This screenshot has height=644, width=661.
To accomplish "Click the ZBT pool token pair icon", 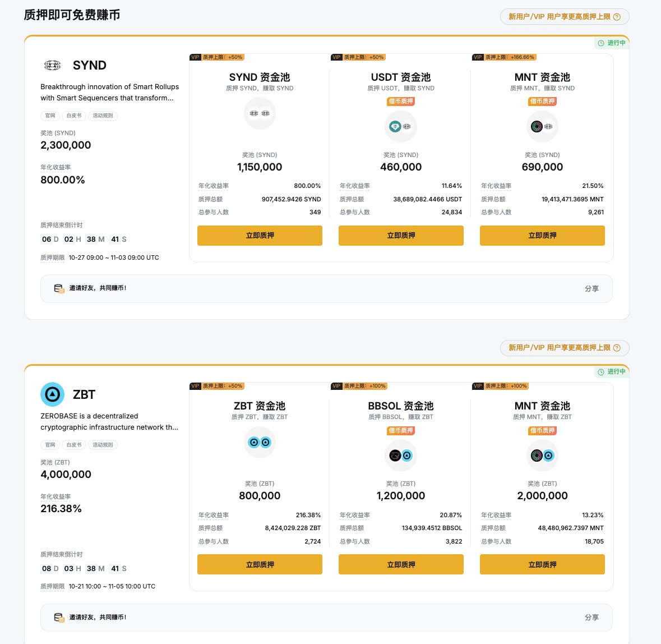I will point(260,443).
